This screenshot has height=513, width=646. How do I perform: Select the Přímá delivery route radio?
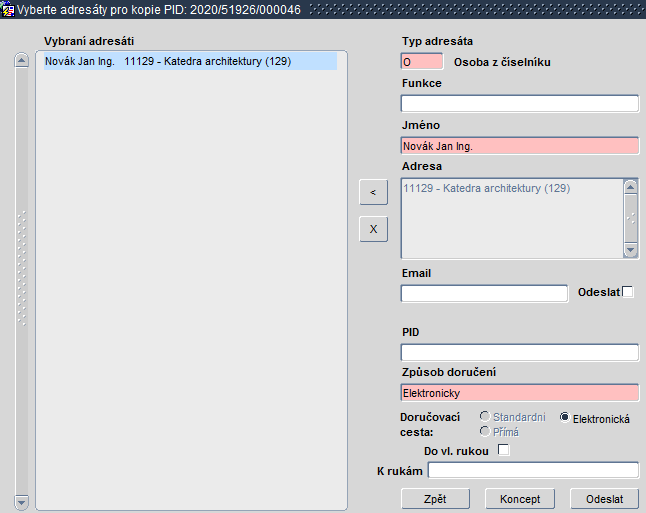click(485, 431)
